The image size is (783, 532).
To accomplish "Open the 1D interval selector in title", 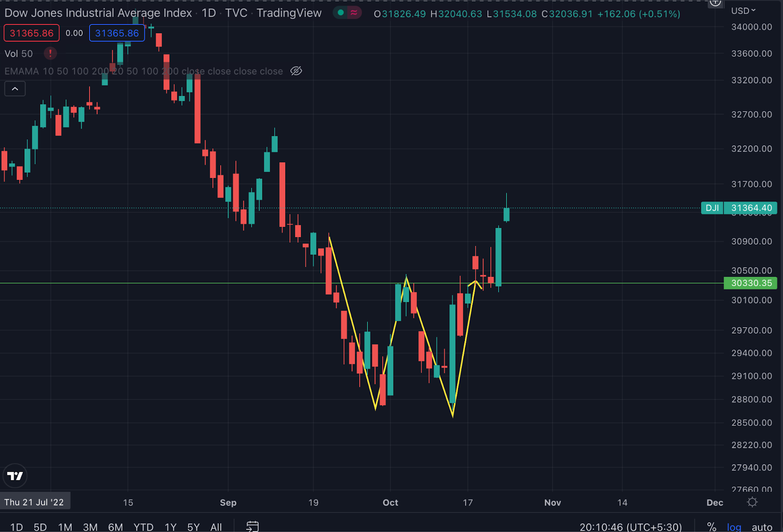I will coord(209,13).
